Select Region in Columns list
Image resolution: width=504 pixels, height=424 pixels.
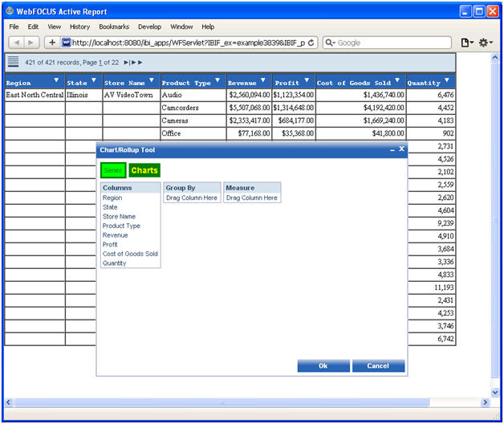(112, 198)
